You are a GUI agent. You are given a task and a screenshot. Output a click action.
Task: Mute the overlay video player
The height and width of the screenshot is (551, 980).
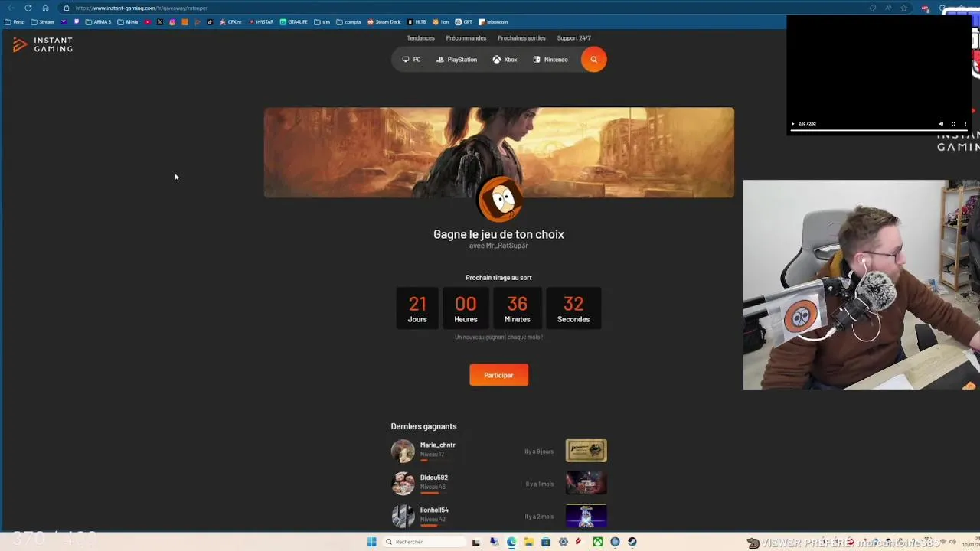[942, 124]
